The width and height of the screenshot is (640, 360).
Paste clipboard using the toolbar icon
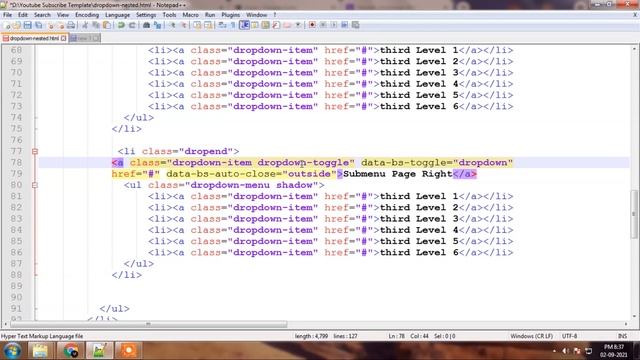(107, 25)
